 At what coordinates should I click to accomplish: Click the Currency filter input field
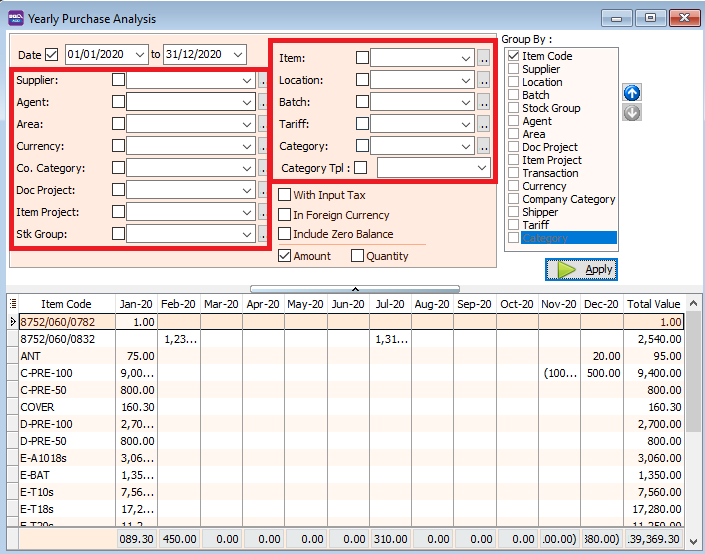(x=183, y=146)
